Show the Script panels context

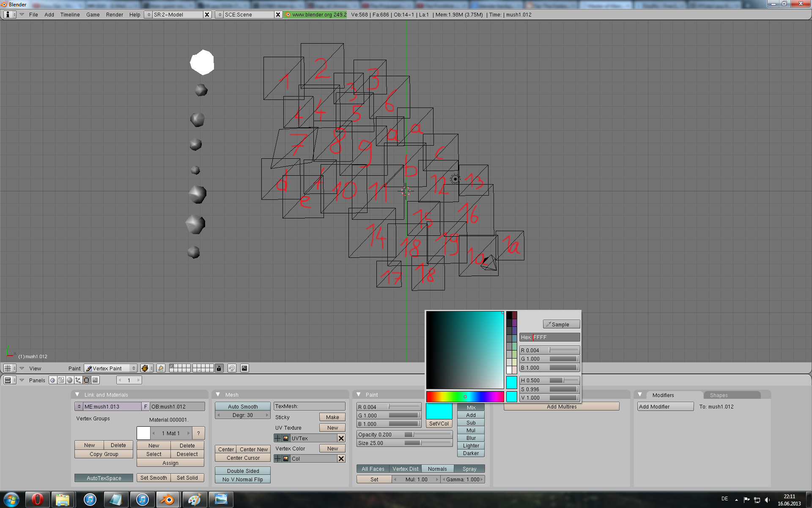pyautogui.click(x=61, y=380)
